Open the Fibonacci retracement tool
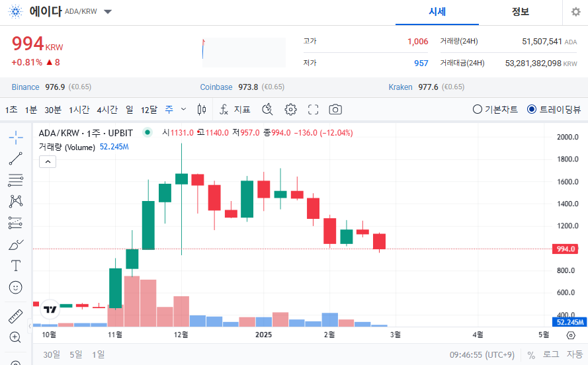 (16, 181)
